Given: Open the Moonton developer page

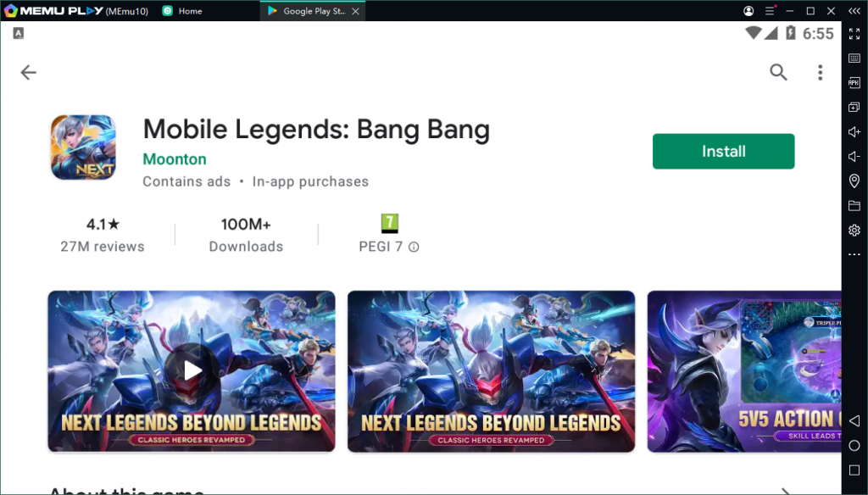Looking at the screenshot, I should click(x=174, y=159).
